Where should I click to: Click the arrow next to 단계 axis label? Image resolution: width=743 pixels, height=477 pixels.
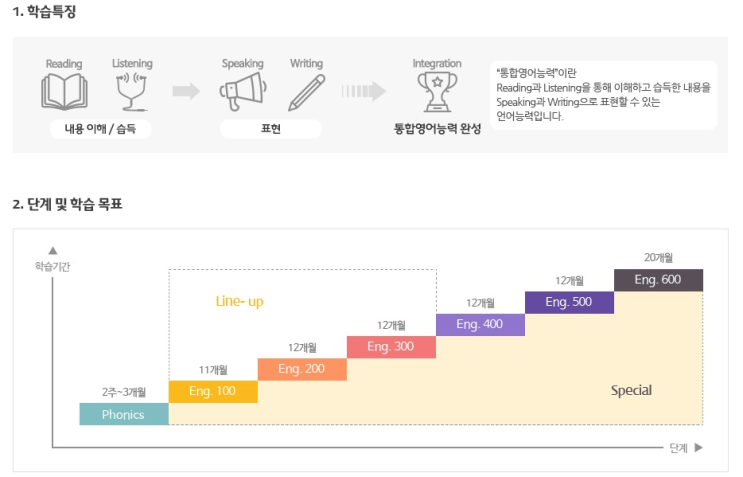(x=698, y=447)
